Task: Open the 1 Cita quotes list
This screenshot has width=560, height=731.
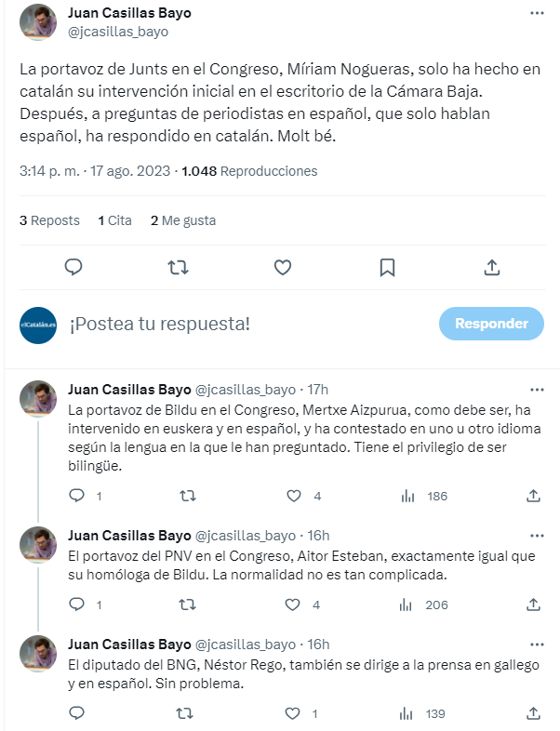Action: tap(114, 220)
